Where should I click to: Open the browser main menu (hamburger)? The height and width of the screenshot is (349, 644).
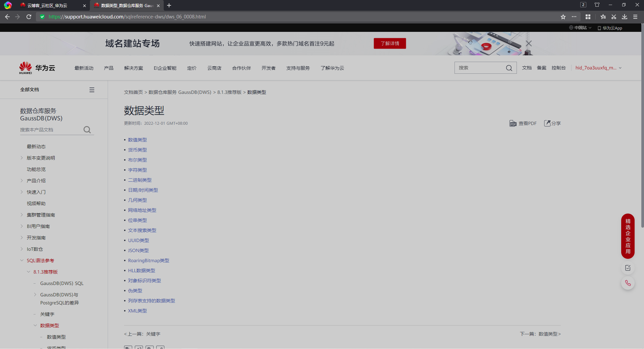pyautogui.click(x=635, y=17)
